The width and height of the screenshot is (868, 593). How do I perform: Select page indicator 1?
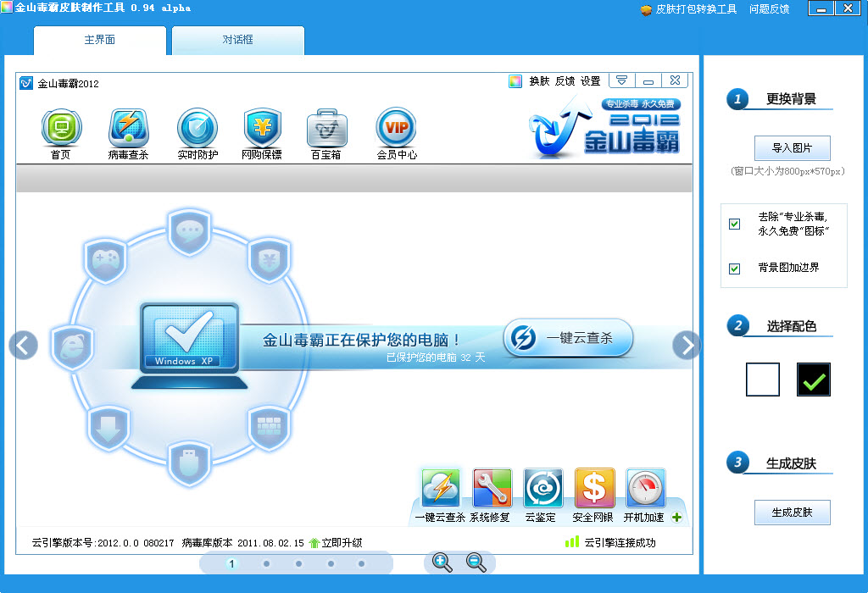click(231, 563)
